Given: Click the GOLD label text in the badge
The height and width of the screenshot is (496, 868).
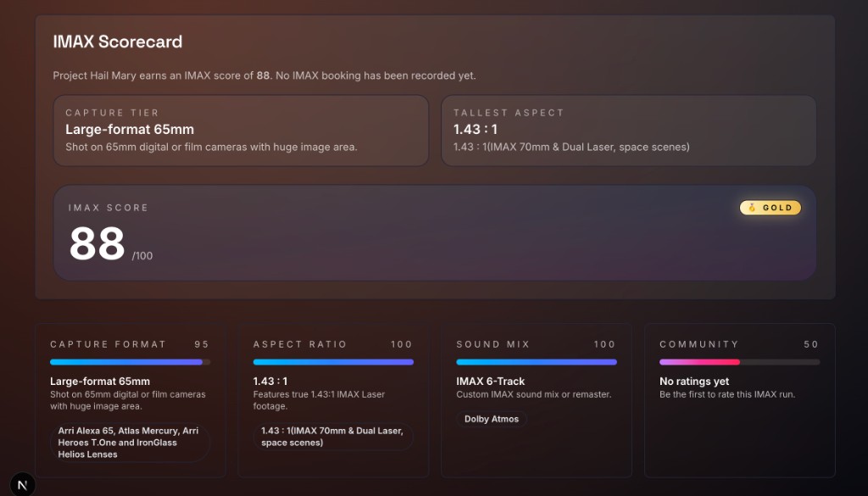Looking at the screenshot, I should tap(777, 208).
